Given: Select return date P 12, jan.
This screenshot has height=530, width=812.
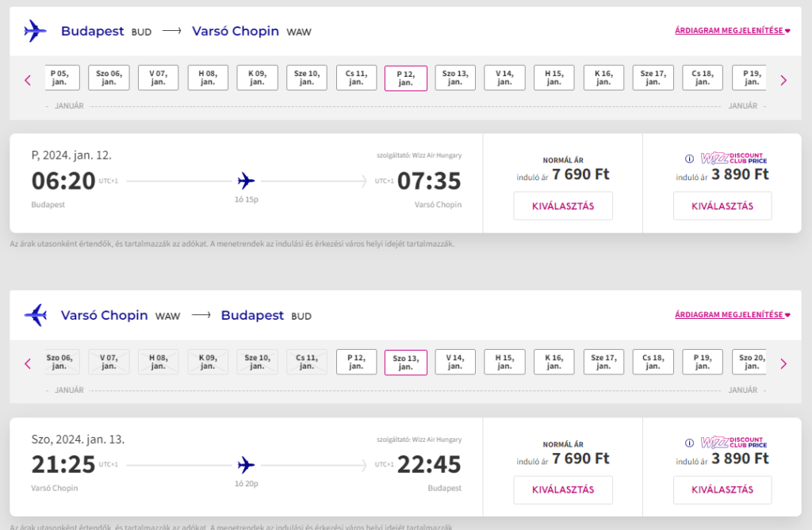Looking at the screenshot, I should point(356,362).
